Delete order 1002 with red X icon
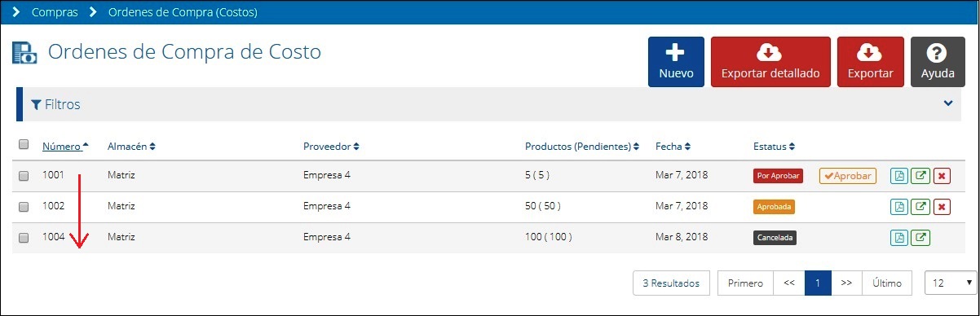This screenshot has height=316, width=980. pyautogui.click(x=942, y=207)
